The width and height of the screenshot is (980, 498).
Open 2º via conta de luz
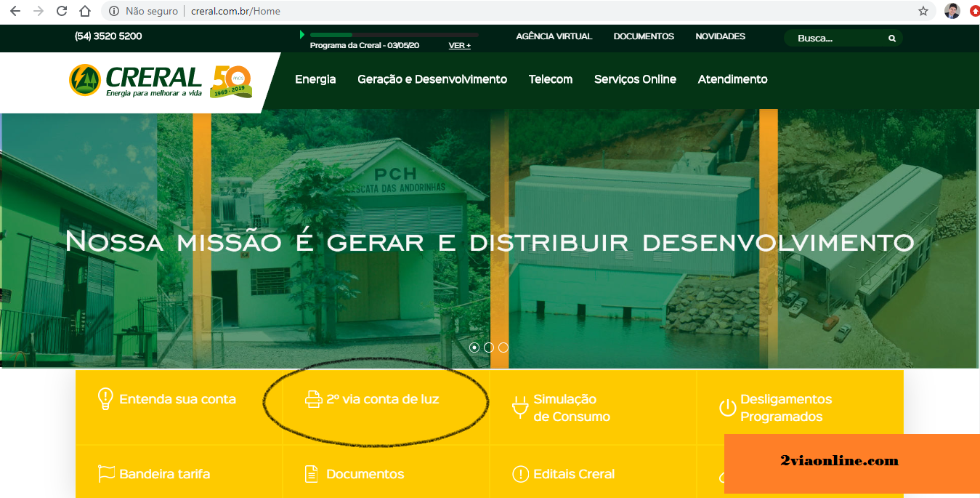(x=383, y=399)
